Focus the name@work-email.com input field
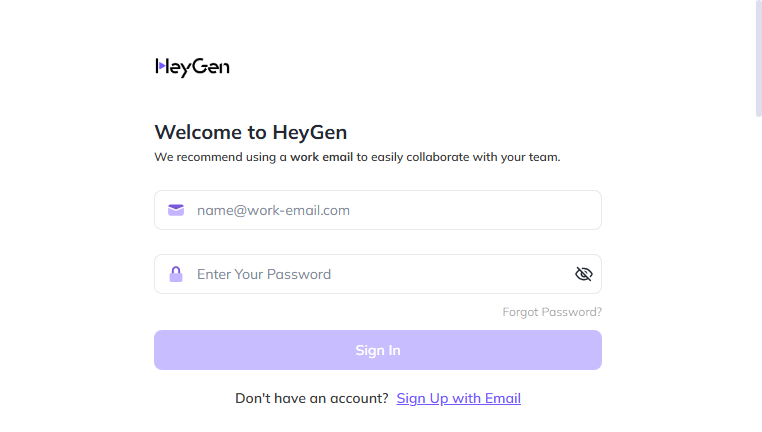 pos(378,210)
